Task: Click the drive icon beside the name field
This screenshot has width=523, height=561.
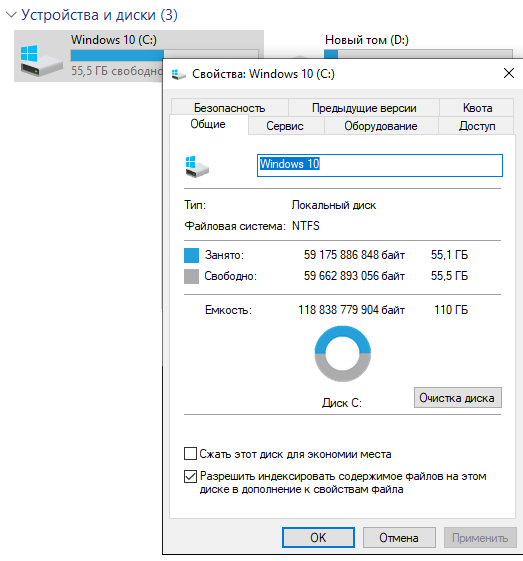Action: click(197, 167)
